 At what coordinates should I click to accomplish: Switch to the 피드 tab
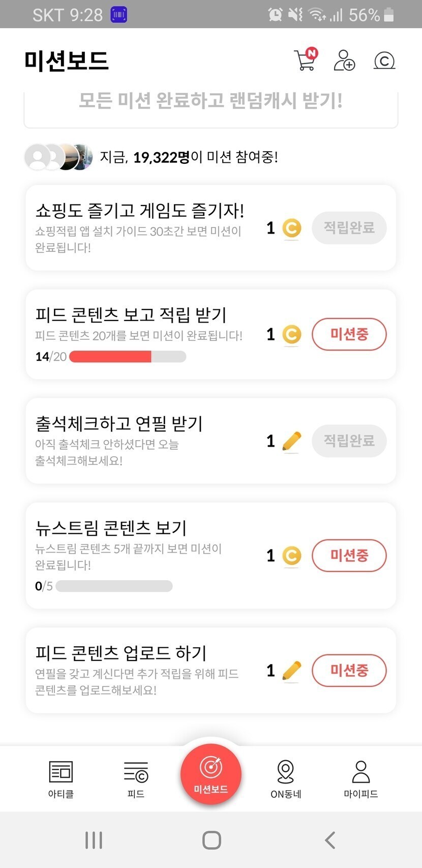(x=136, y=779)
